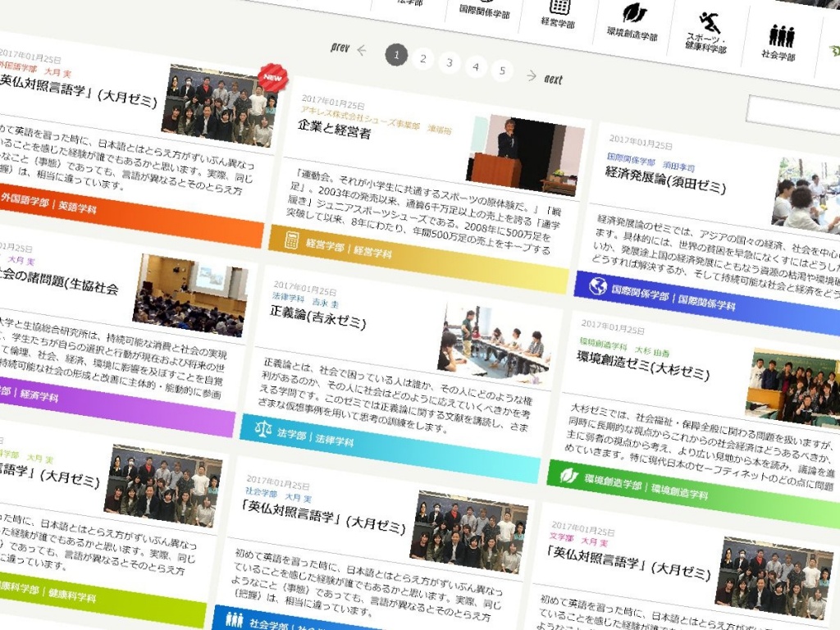Open the 国際関係学部 item in the top navigation

484,11
